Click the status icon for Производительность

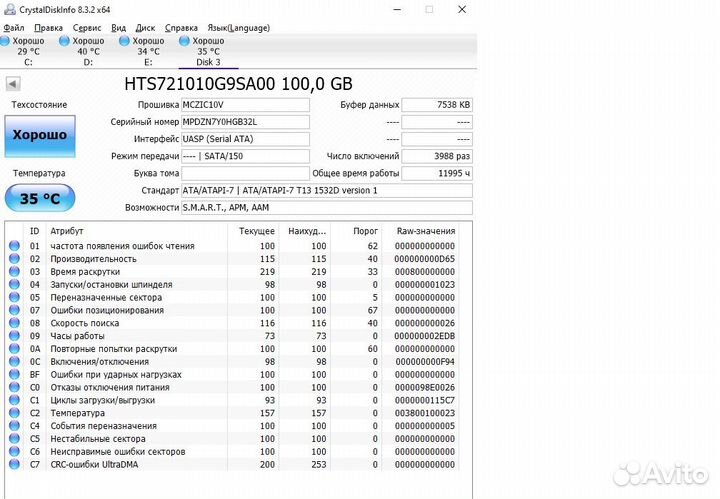14,258
